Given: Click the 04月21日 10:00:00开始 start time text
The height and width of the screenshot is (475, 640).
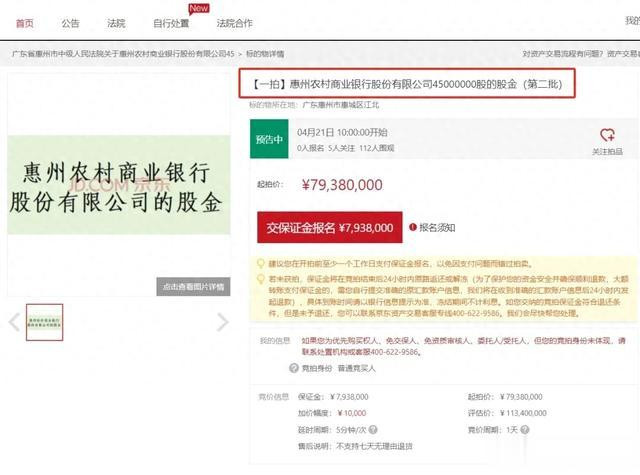Looking at the screenshot, I should pyautogui.click(x=342, y=132).
